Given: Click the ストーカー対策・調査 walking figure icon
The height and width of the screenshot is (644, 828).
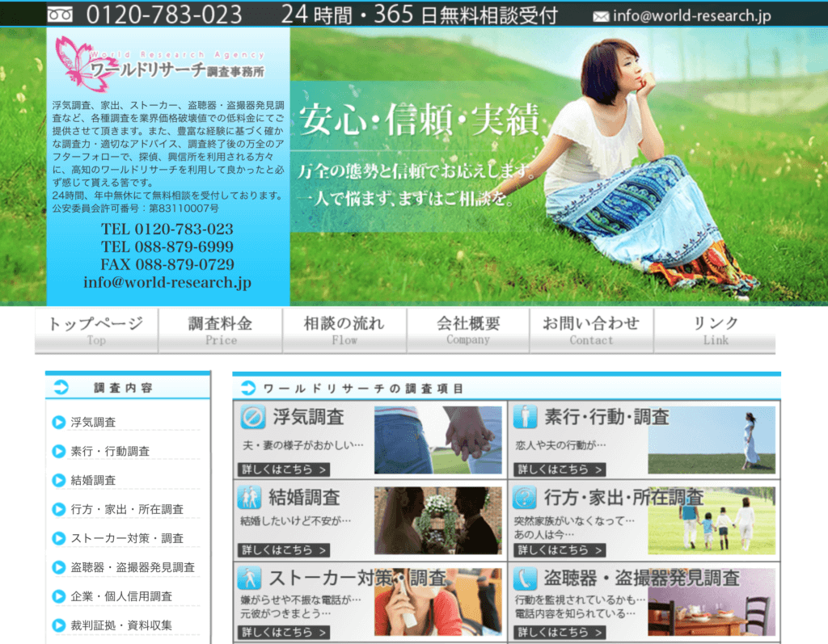Looking at the screenshot, I should (249, 578).
